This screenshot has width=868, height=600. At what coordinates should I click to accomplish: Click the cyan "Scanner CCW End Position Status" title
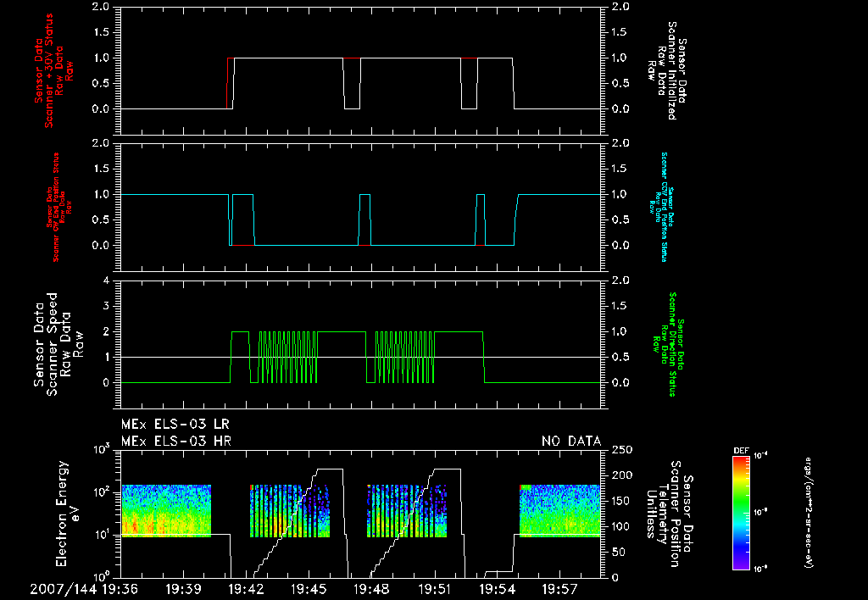pyautogui.click(x=665, y=207)
